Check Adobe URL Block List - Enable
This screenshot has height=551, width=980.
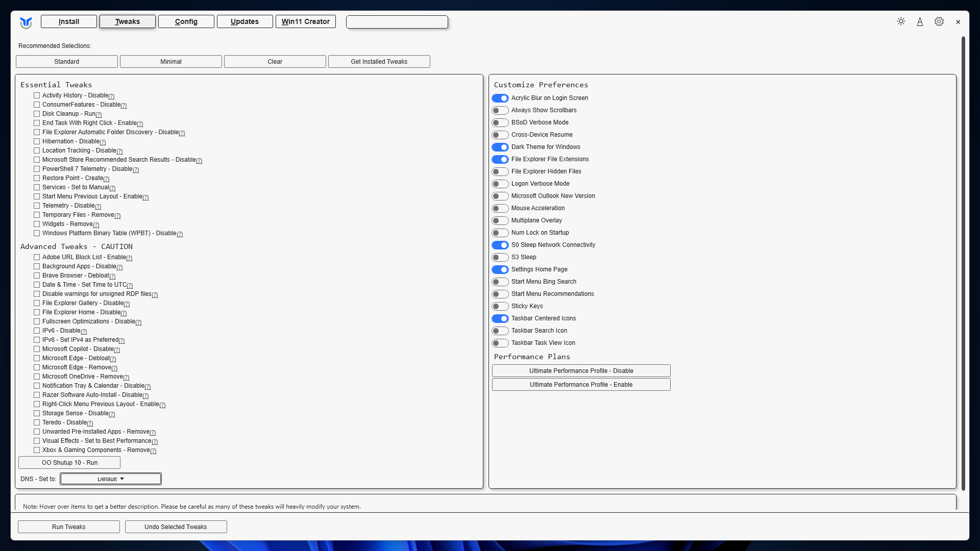tap(37, 257)
